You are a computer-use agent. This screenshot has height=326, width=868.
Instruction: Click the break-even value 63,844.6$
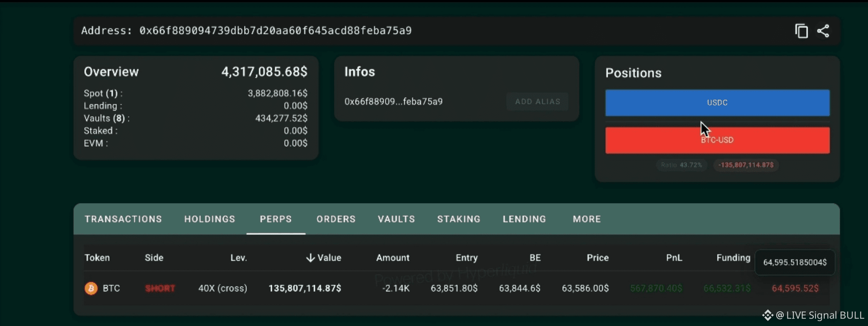tap(520, 288)
